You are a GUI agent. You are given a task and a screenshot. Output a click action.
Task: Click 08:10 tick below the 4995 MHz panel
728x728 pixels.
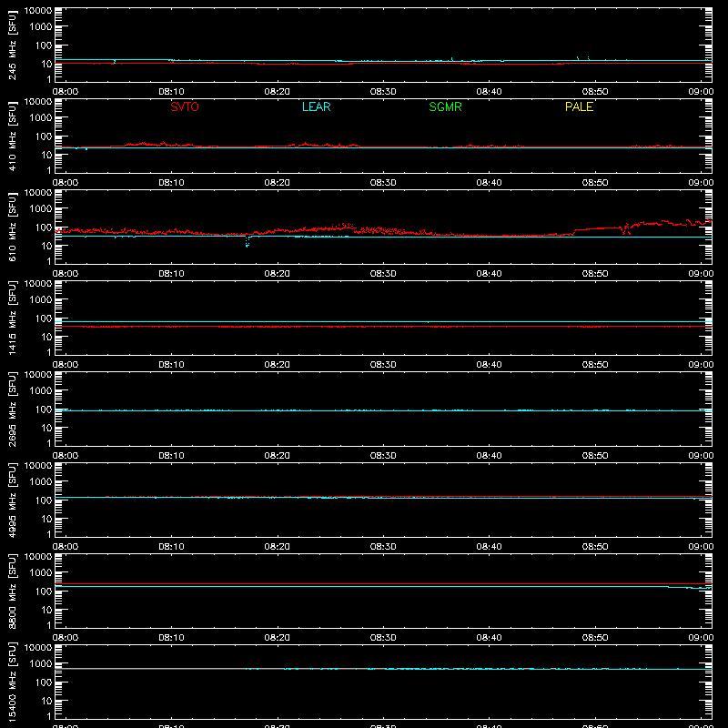click(171, 547)
